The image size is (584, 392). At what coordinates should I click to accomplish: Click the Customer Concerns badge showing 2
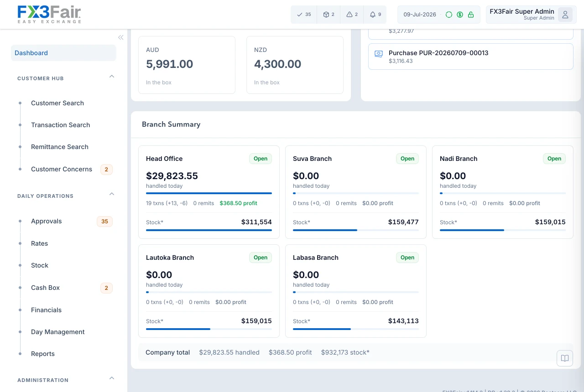(106, 170)
